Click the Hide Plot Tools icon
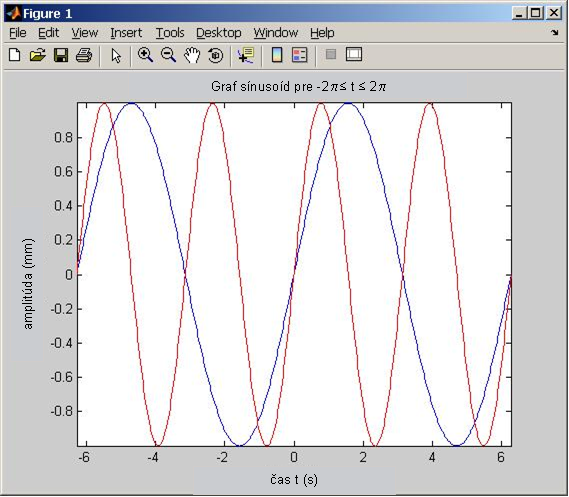Viewport: 569px width, 497px height. (331, 54)
